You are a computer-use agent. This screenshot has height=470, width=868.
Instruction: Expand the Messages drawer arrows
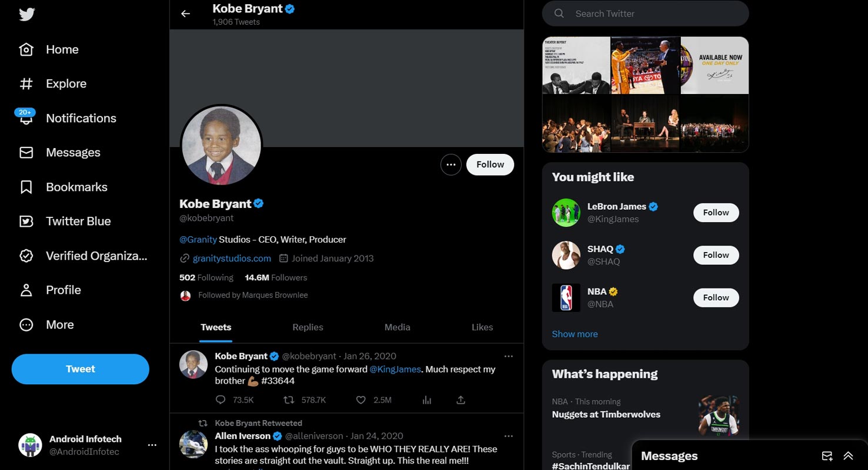(848, 456)
